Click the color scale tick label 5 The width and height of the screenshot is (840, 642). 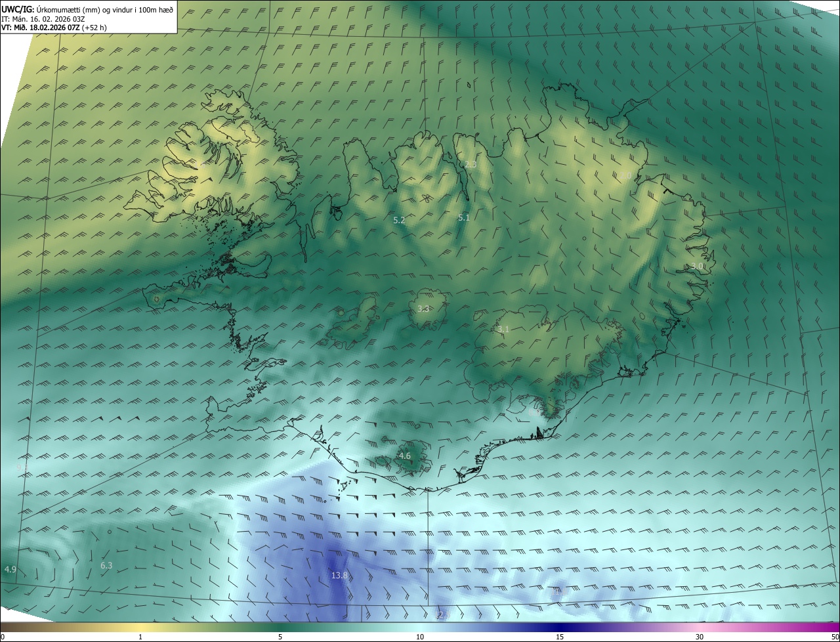280,637
